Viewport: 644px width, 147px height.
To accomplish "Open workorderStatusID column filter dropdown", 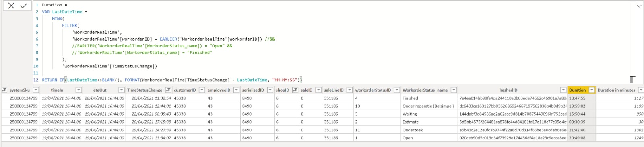I will pyautogui.click(x=397, y=90).
